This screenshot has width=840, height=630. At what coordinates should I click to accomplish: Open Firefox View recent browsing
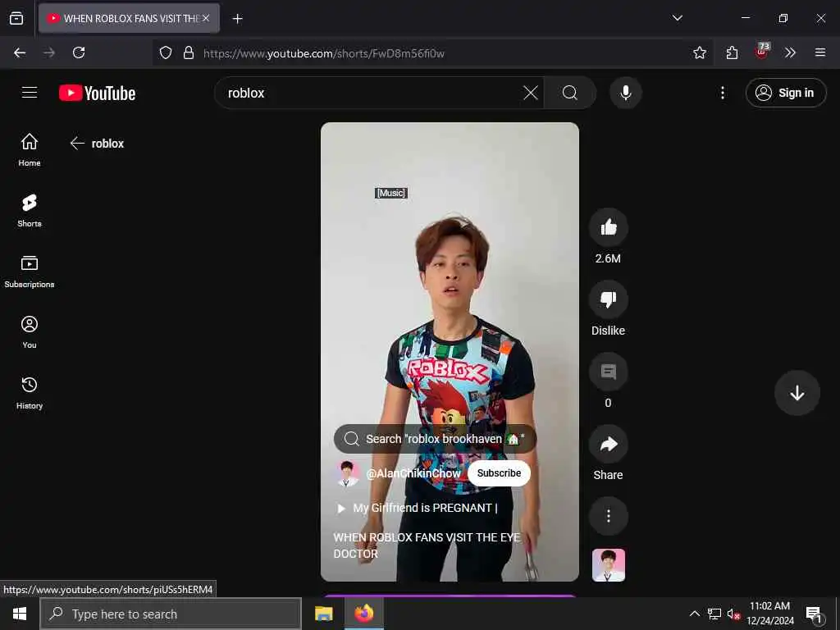click(16, 18)
